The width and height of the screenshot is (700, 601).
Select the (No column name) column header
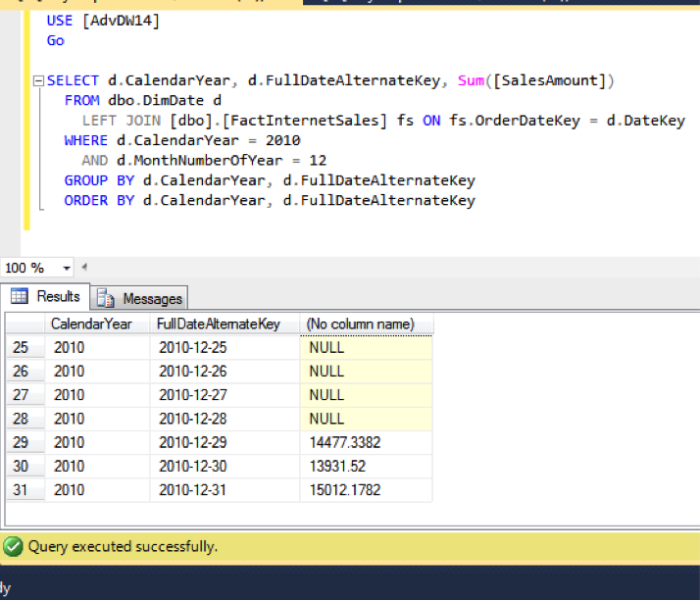pyautogui.click(x=366, y=324)
